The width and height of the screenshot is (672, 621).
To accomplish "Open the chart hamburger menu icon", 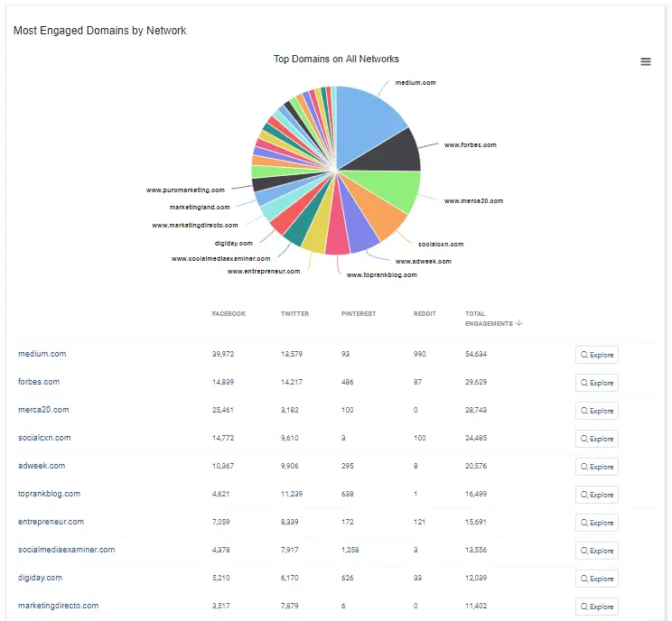I will pyautogui.click(x=645, y=61).
